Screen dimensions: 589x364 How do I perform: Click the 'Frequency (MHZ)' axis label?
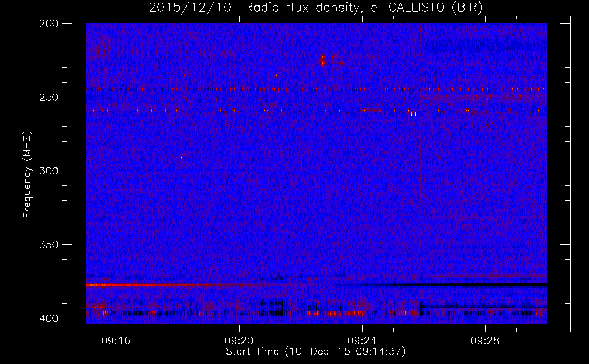pyautogui.click(x=27, y=174)
